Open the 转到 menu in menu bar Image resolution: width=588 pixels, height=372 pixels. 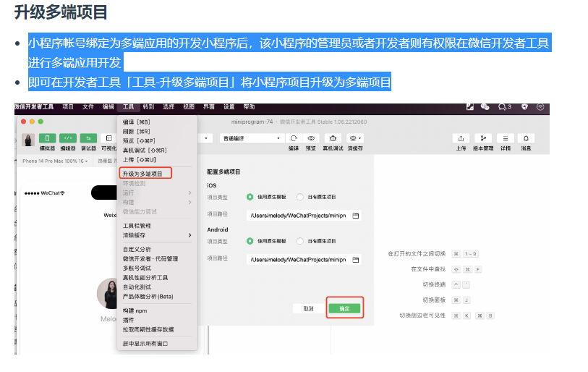(148, 107)
